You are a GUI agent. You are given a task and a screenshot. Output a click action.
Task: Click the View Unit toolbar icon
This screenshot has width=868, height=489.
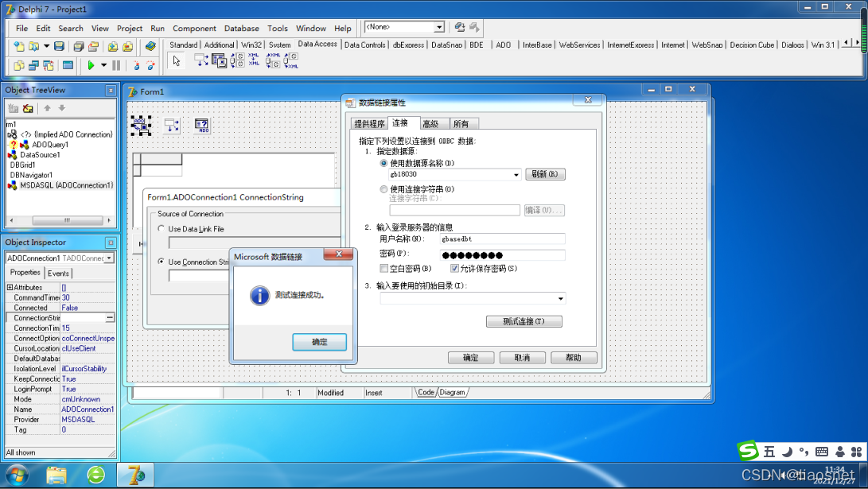pos(19,65)
